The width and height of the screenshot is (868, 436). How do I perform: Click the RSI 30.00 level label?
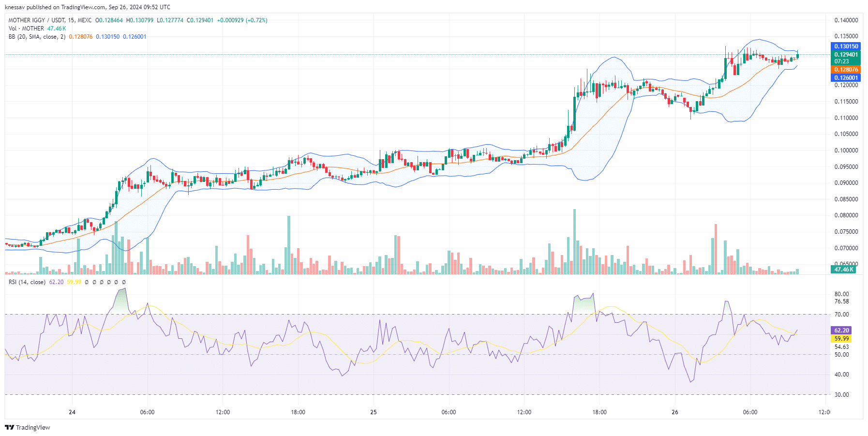841,395
